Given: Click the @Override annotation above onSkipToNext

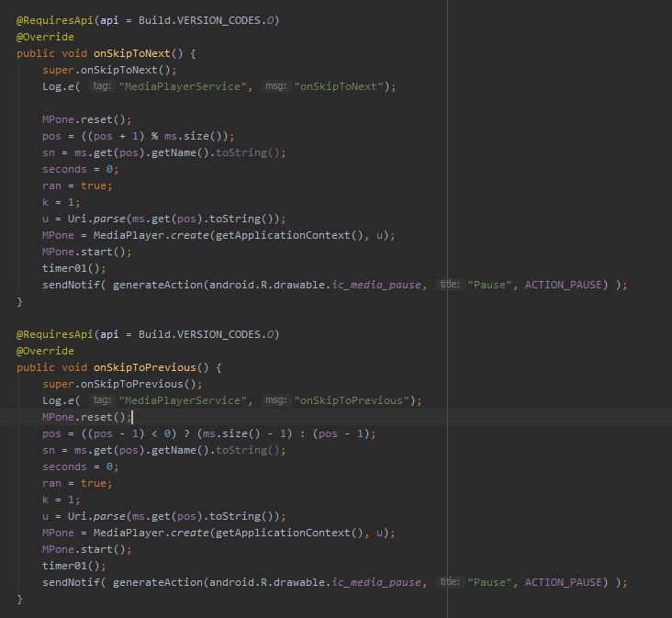Looking at the screenshot, I should point(45,37).
